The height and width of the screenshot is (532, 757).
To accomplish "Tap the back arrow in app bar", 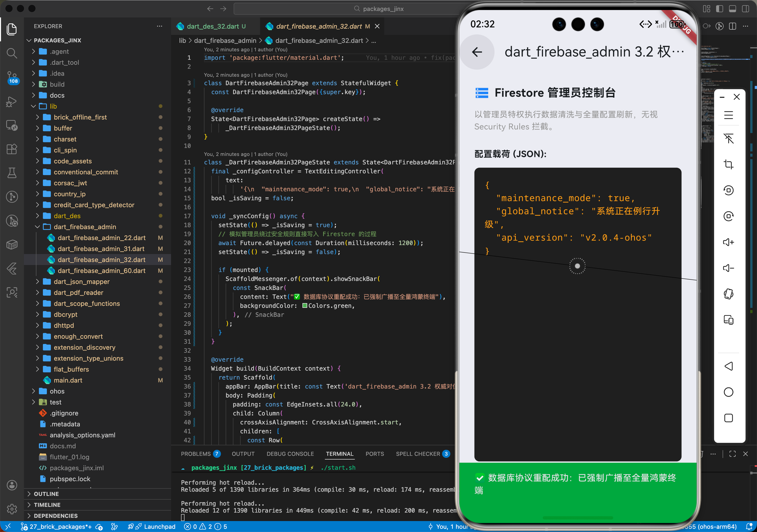I will [x=477, y=52].
